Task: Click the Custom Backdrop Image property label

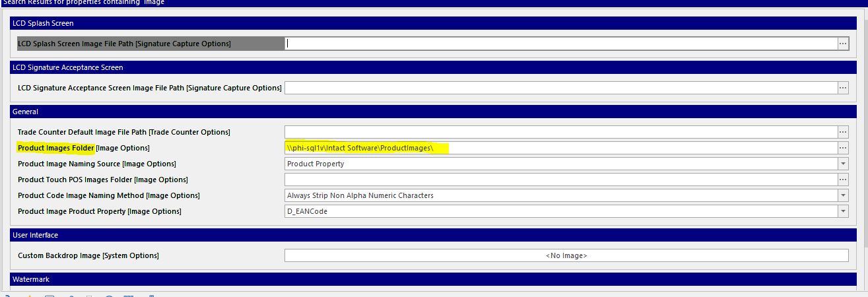Action: 88,255
